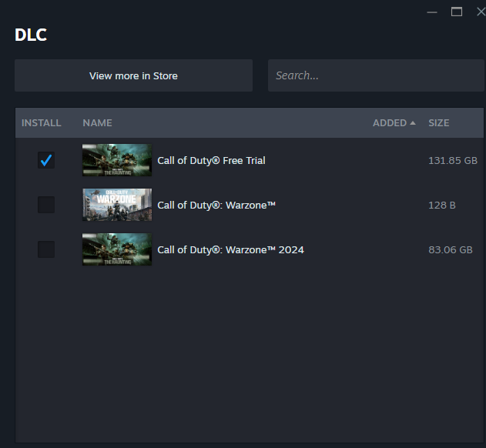Viewport: 486px width, 448px height.
Task: Click the sort arrow next to ADDED
Action: point(413,123)
